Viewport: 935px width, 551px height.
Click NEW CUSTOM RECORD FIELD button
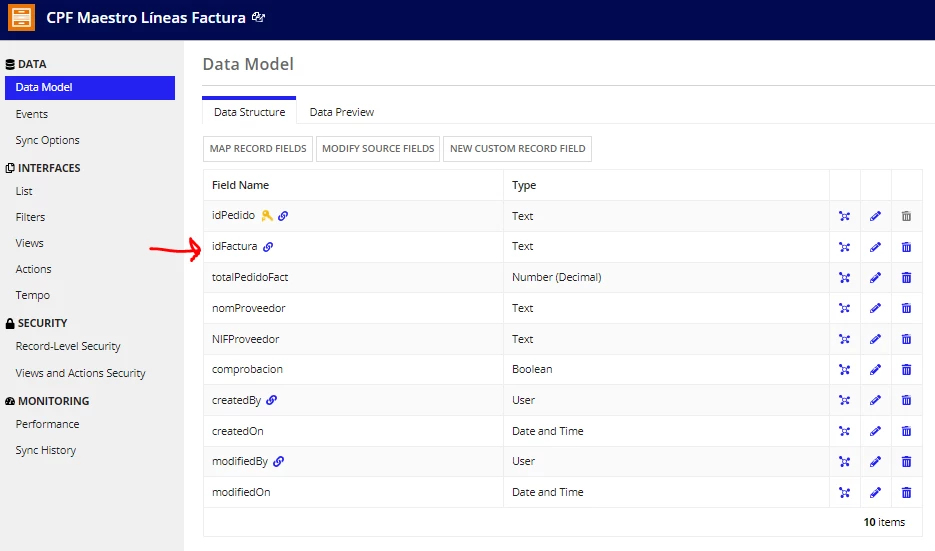[518, 148]
